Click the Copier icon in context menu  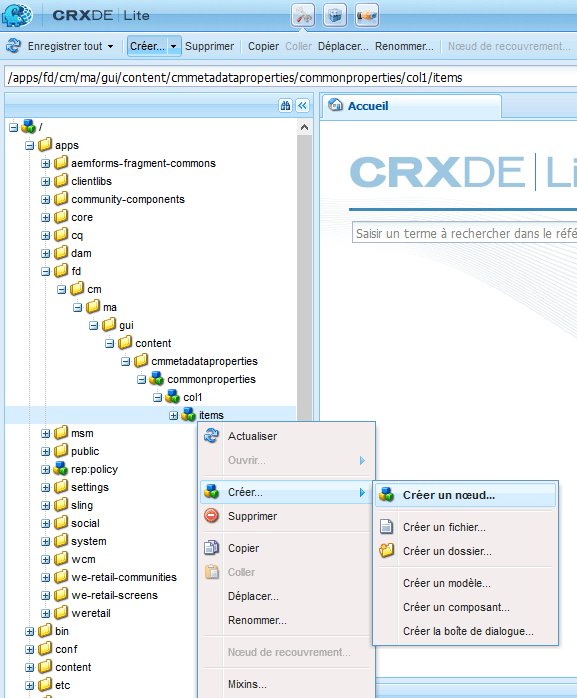(x=211, y=548)
